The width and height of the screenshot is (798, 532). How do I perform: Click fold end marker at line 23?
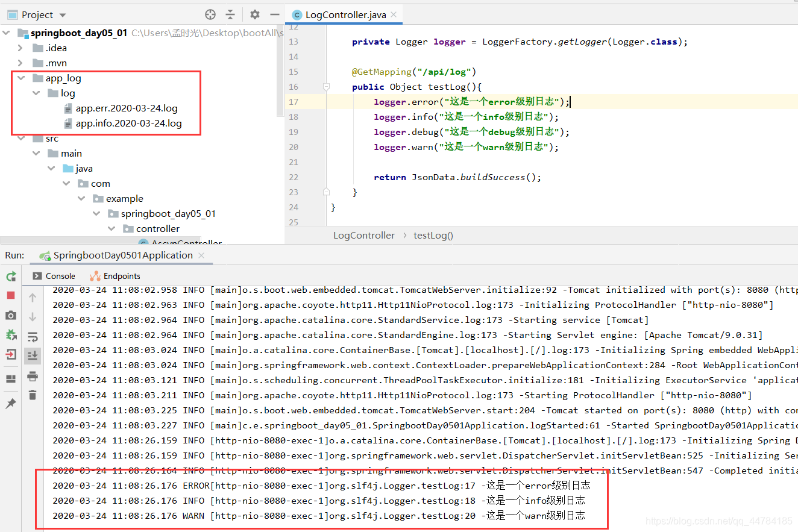(x=326, y=192)
